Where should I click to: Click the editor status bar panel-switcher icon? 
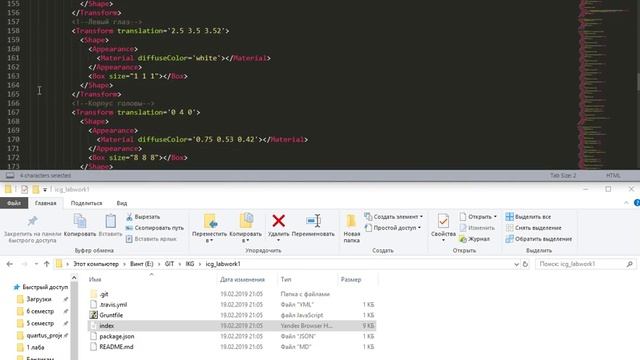tap(10, 176)
